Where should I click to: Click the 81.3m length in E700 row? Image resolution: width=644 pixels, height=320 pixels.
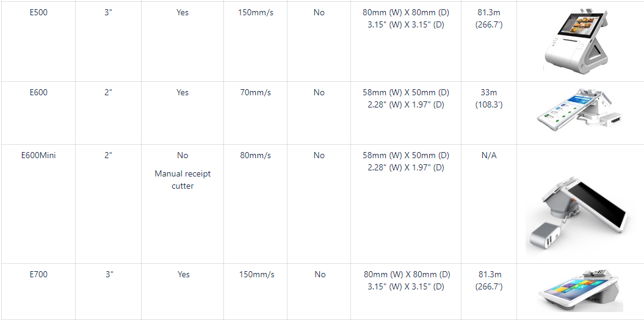click(490, 274)
